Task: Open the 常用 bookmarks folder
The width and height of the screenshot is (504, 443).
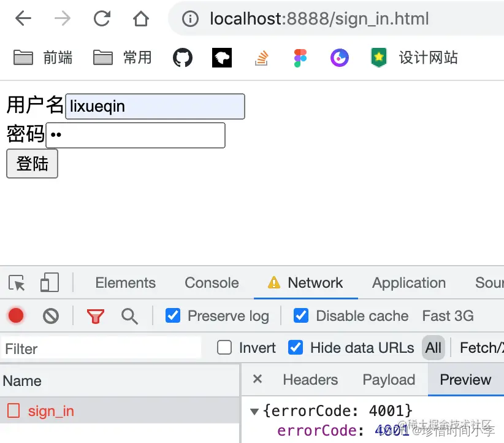Action: [x=122, y=58]
